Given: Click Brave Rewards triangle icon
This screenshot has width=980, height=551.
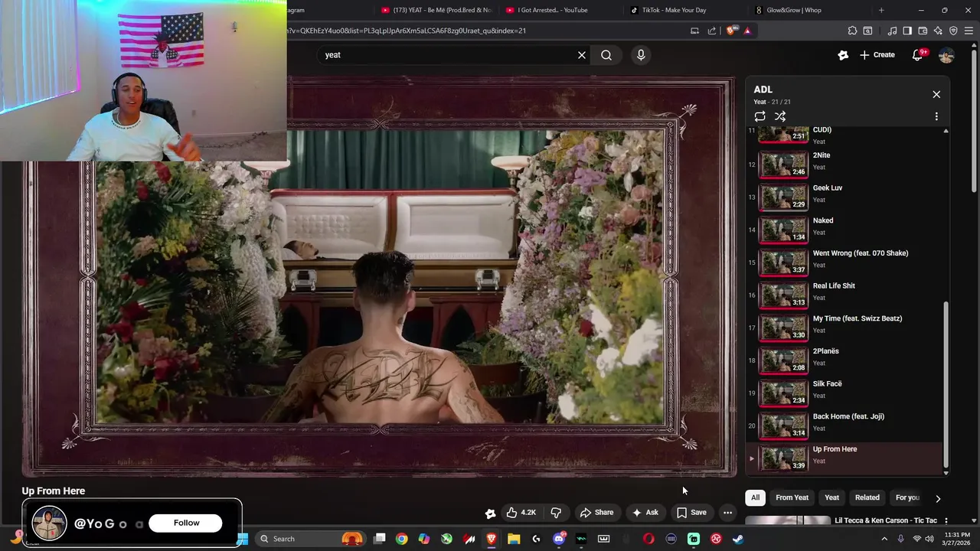Looking at the screenshot, I should pyautogui.click(x=747, y=31).
